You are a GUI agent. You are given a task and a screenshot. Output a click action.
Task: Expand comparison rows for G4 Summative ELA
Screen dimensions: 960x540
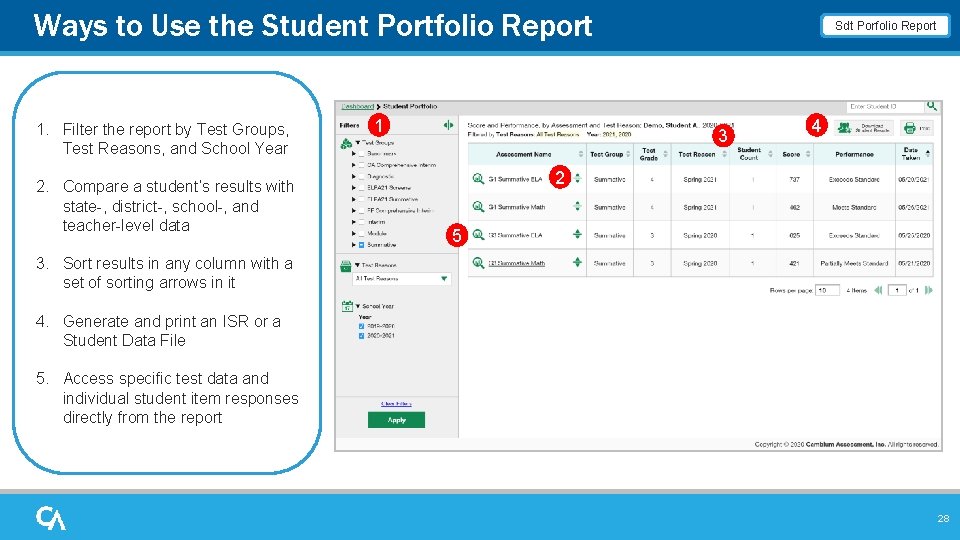[577, 178]
